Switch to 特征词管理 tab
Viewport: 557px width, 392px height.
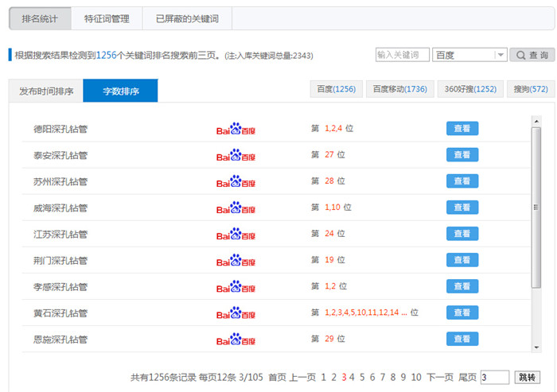click(x=107, y=18)
